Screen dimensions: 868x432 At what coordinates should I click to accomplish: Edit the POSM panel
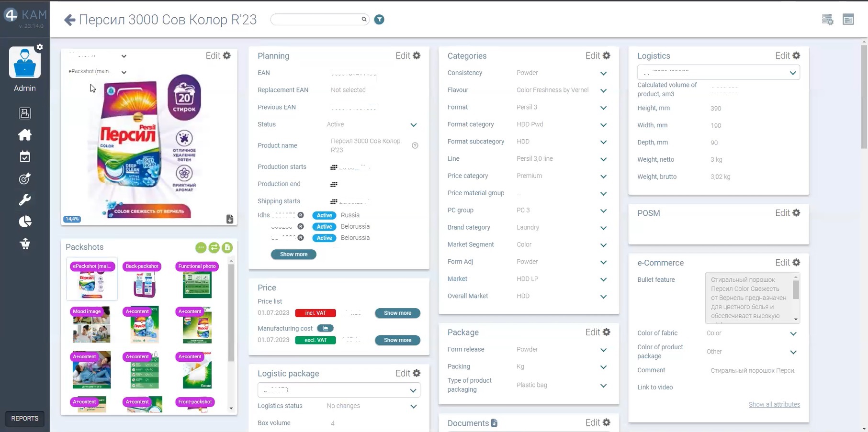788,213
